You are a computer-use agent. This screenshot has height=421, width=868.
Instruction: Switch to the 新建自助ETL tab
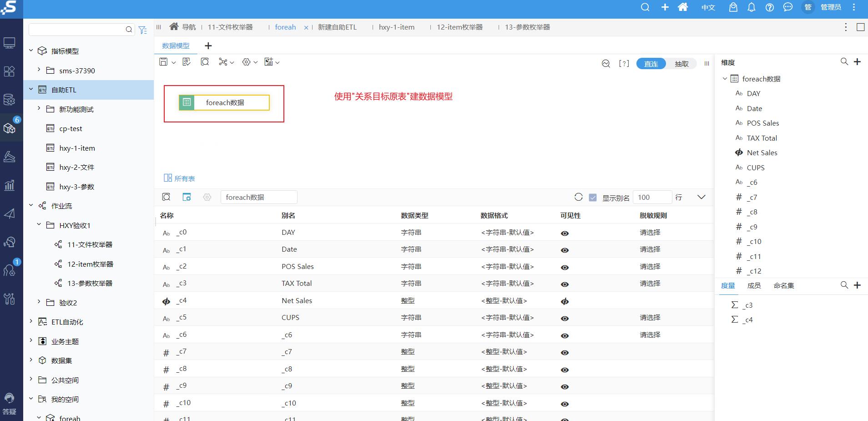point(337,27)
